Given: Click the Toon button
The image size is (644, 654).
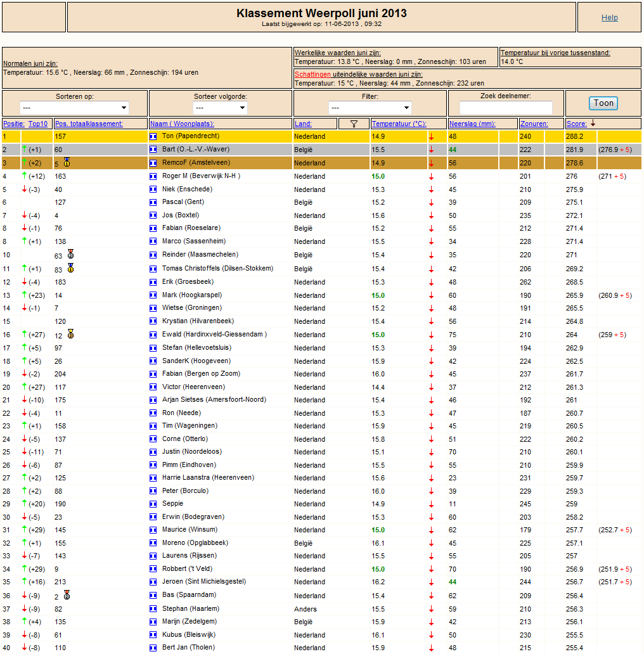Looking at the screenshot, I should tap(603, 103).
